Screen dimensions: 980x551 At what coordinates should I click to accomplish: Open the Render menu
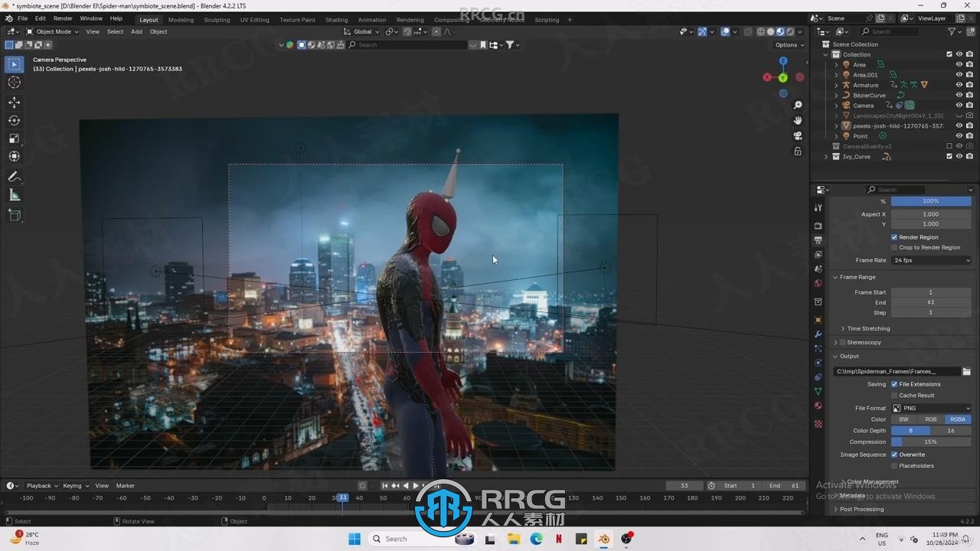pyautogui.click(x=63, y=18)
